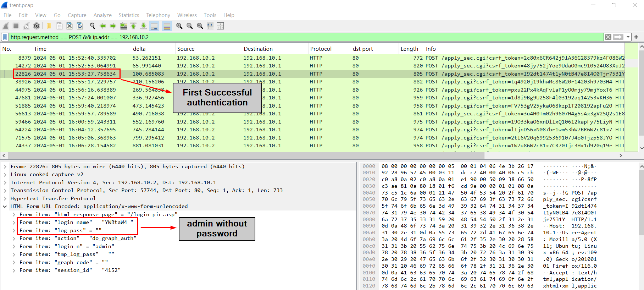Reset text to normal size
The width and height of the screenshot is (644, 290).
(200, 26)
